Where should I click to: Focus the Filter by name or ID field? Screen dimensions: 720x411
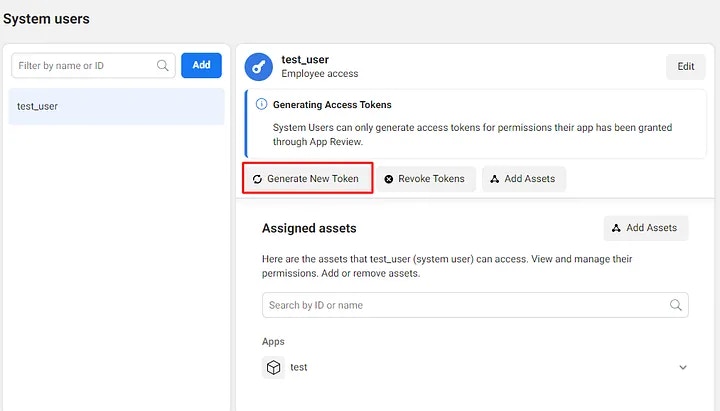[x=93, y=65]
